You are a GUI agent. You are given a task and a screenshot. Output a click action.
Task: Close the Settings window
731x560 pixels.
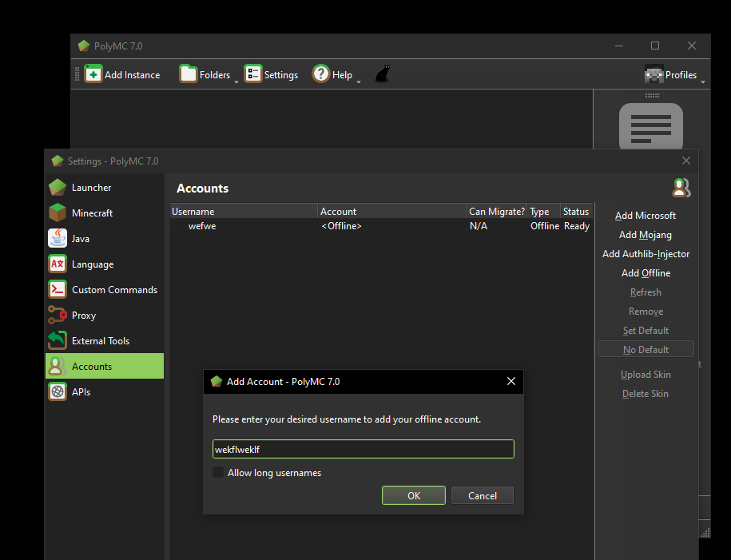(x=685, y=161)
